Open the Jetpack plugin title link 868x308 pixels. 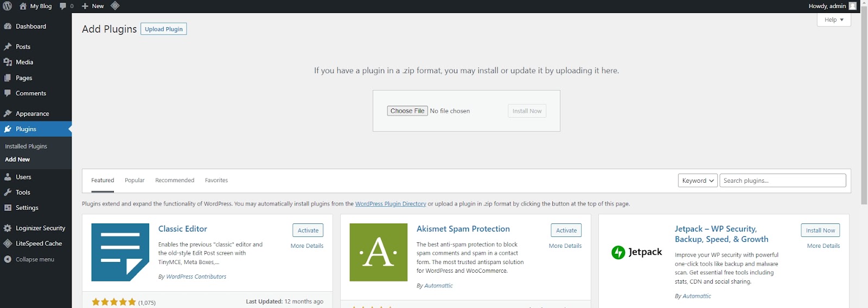722,234
